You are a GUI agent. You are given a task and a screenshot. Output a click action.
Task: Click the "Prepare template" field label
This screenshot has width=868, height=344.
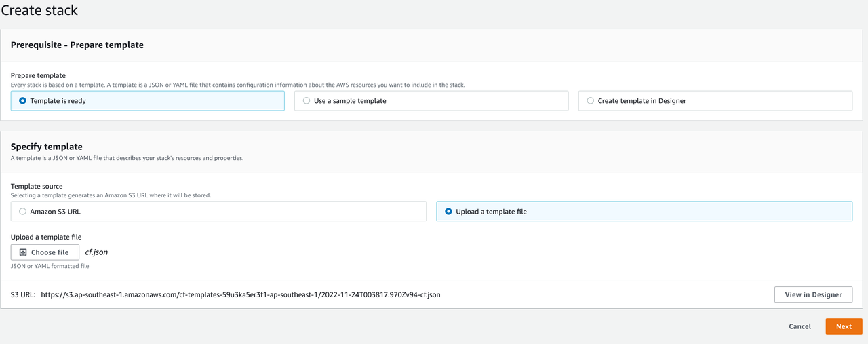click(38, 75)
